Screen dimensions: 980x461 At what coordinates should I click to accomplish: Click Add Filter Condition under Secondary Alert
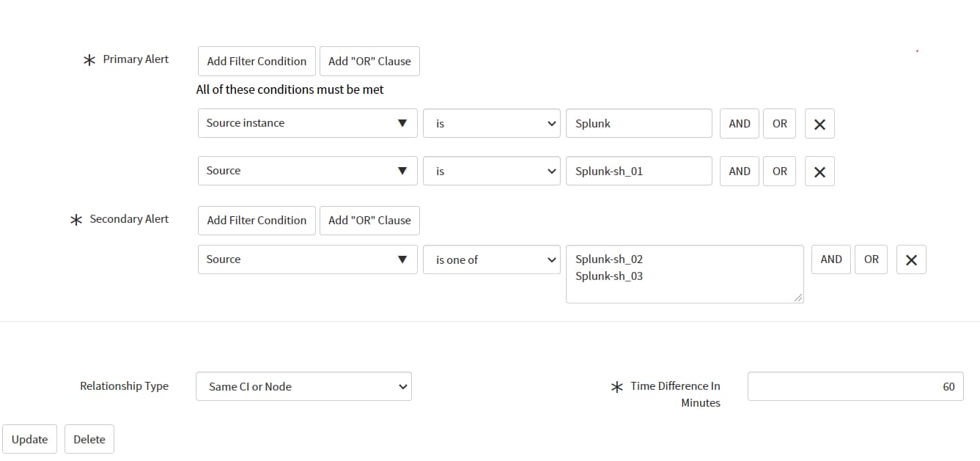coord(256,220)
